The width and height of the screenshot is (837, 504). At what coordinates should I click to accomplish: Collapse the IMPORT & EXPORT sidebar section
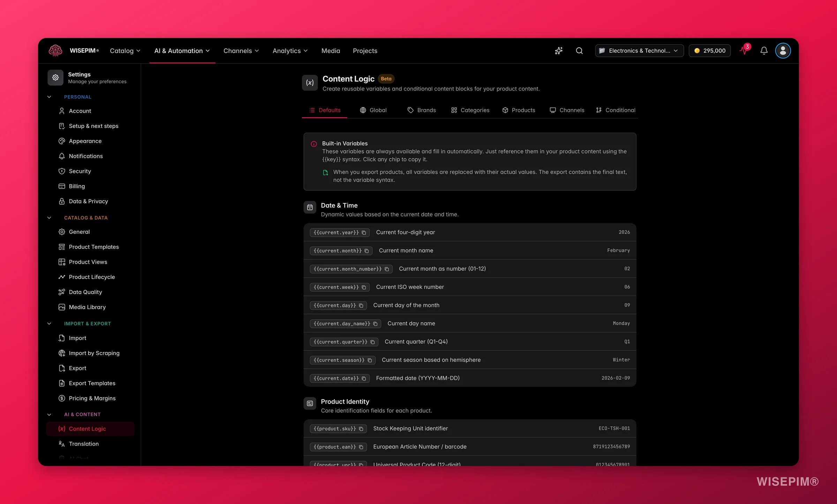[x=49, y=324]
